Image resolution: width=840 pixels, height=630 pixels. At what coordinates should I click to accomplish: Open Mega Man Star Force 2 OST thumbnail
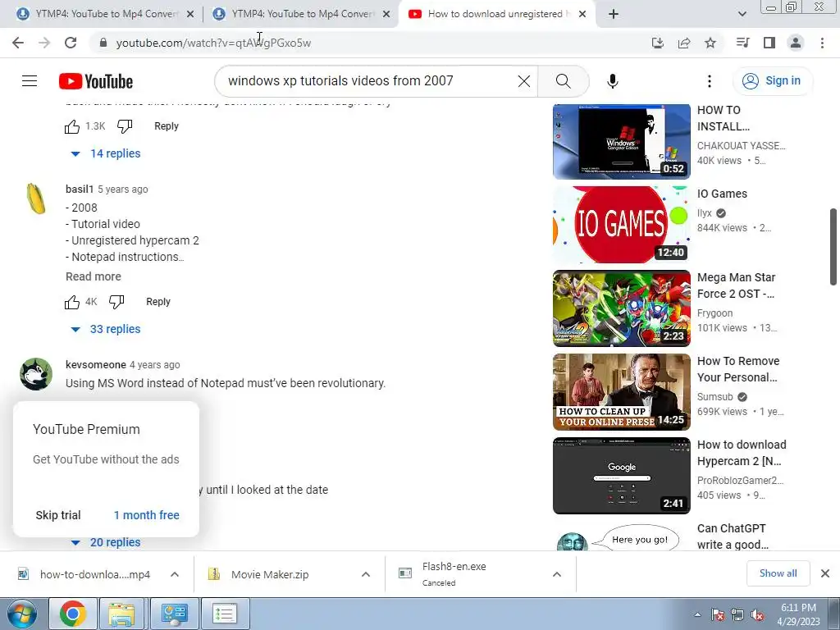[x=622, y=308]
